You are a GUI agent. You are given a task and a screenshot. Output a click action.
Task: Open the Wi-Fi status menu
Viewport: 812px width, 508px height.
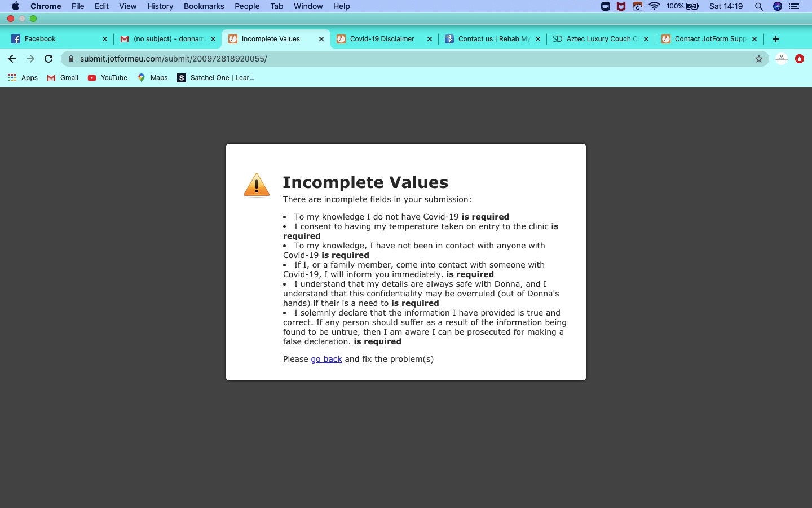654,6
